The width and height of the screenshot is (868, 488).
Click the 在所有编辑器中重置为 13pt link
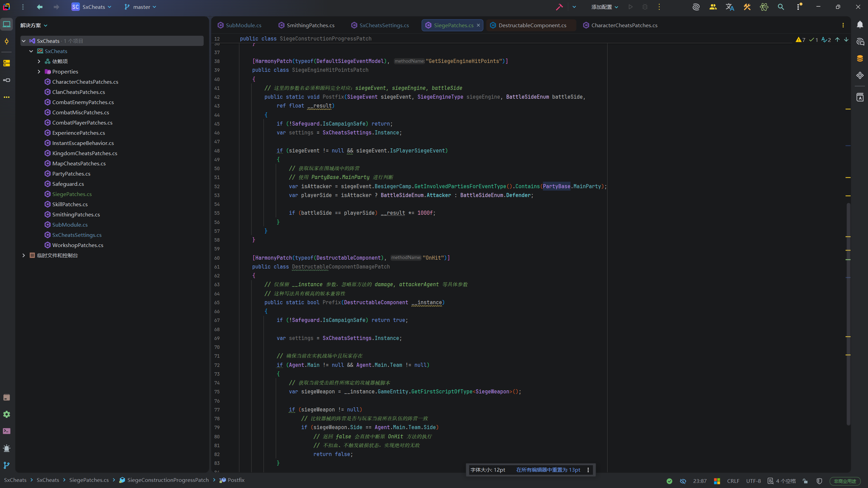point(548,470)
